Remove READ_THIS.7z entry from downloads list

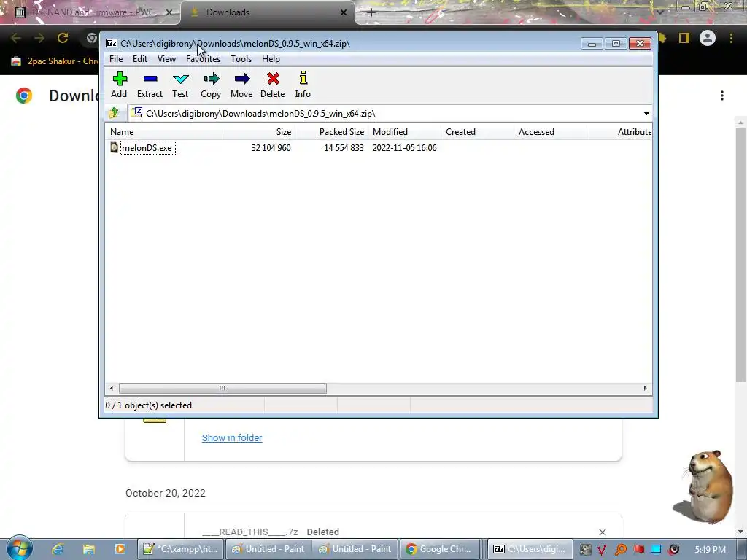602,532
